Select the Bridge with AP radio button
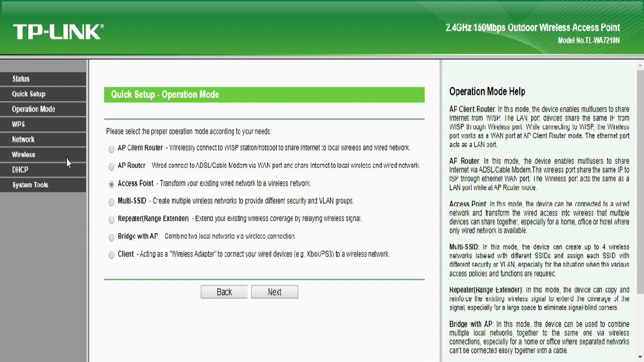 coord(111,237)
